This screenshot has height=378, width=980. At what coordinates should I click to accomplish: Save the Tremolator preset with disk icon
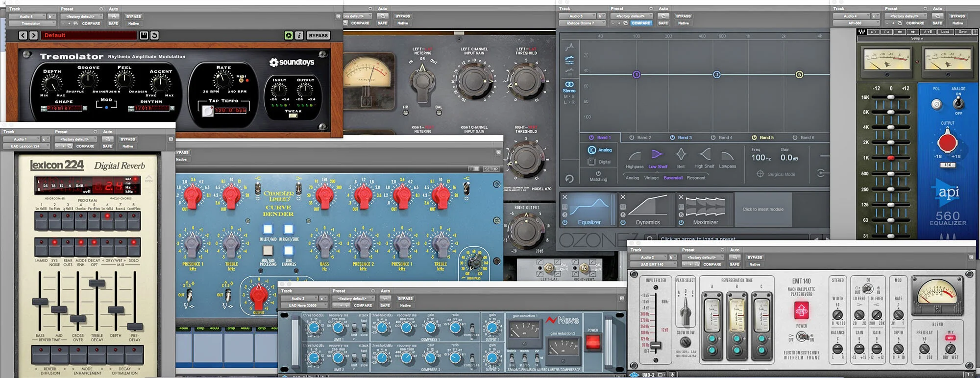144,35
